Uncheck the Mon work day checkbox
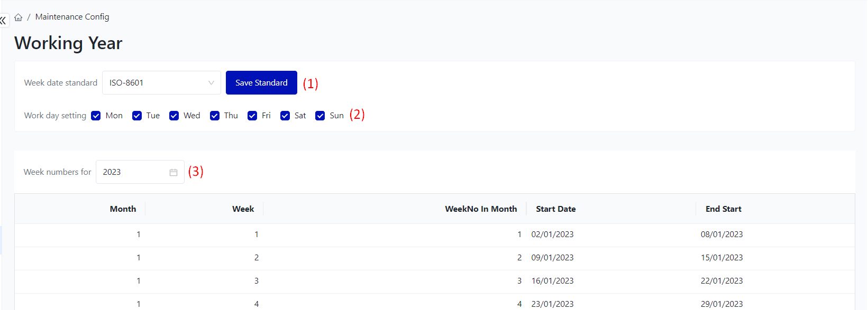 pos(96,116)
